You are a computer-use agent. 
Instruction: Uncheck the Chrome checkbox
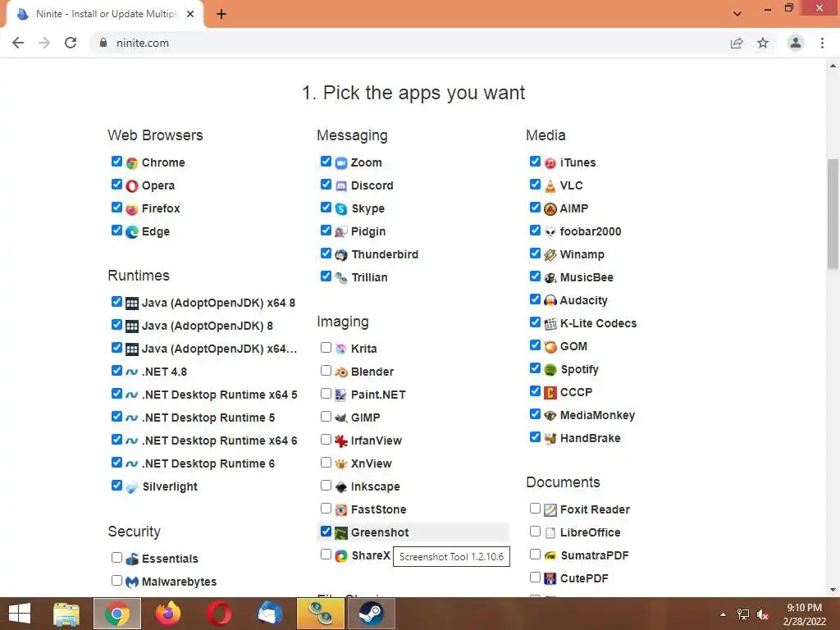click(x=116, y=162)
